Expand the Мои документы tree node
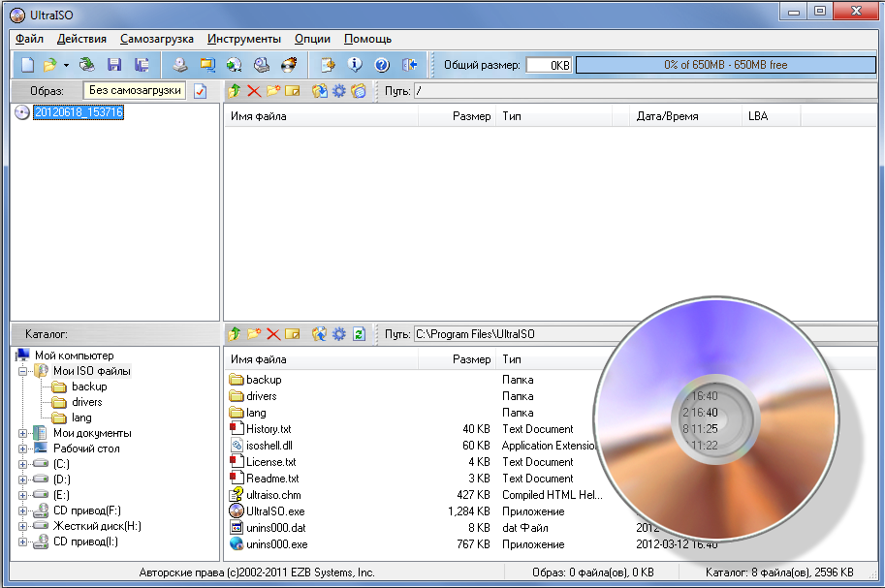The height and width of the screenshot is (588, 885). pyautogui.click(x=23, y=433)
